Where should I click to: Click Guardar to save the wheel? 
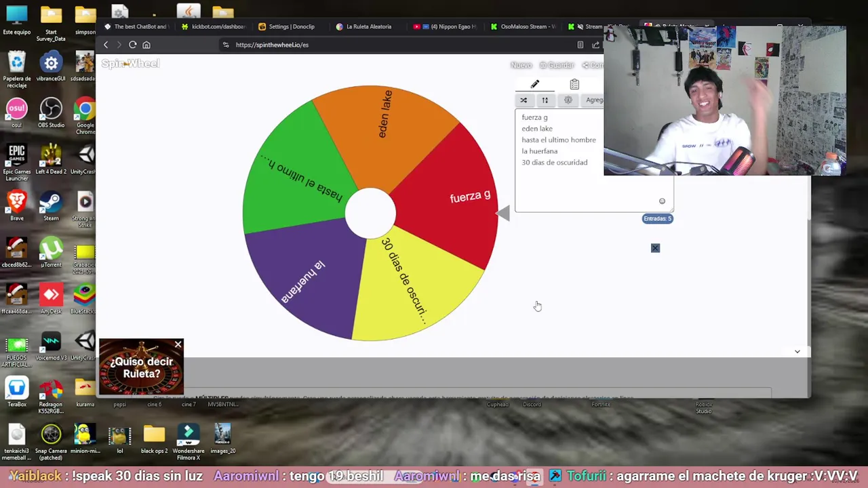(x=557, y=65)
